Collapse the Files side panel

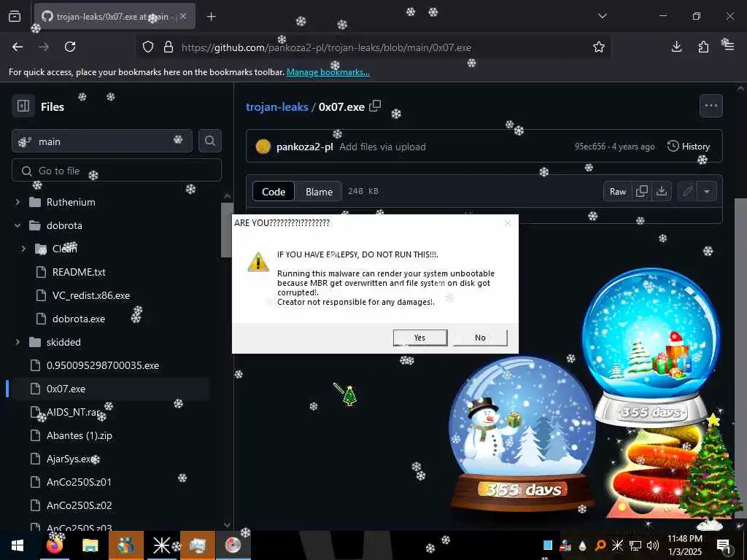pyautogui.click(x=23, y=106)
